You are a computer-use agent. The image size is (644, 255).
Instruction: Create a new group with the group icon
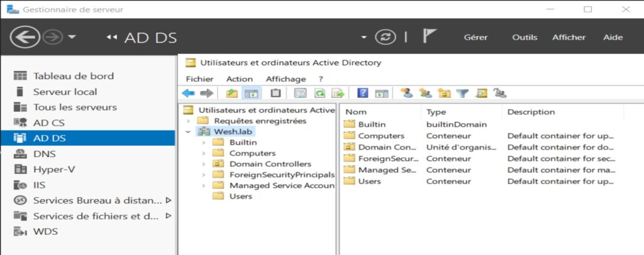click(x=426, y=94)
